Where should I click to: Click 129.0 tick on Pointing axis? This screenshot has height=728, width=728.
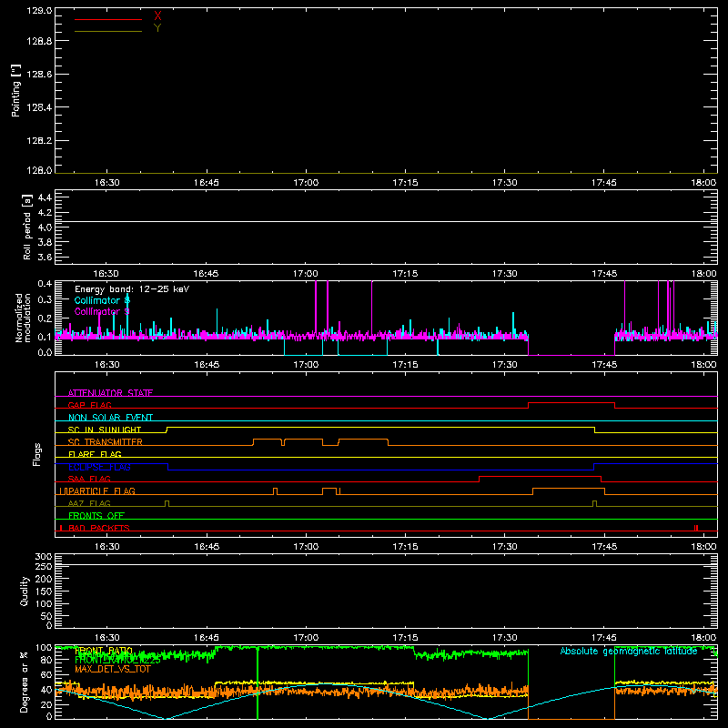pyautogui.click(x=39, y=11)
